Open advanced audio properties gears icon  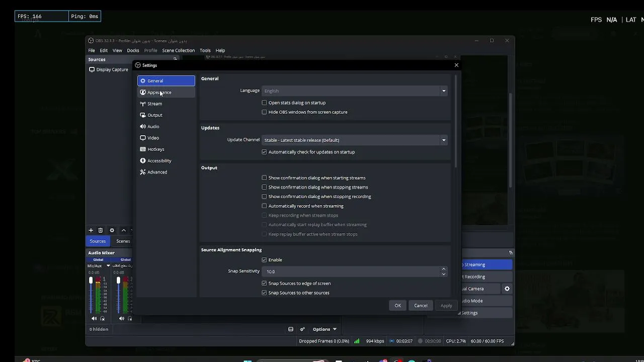point(302,329)
